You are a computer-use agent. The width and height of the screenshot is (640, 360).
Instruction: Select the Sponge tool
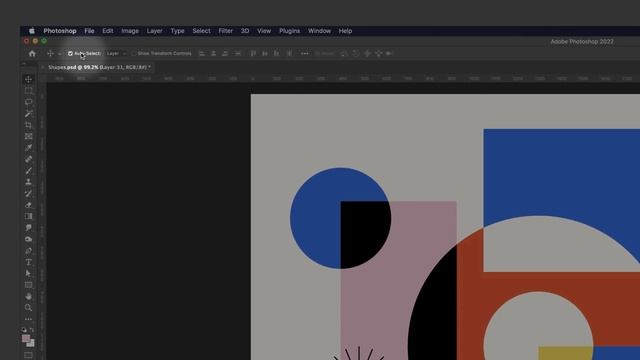point(28,239)
